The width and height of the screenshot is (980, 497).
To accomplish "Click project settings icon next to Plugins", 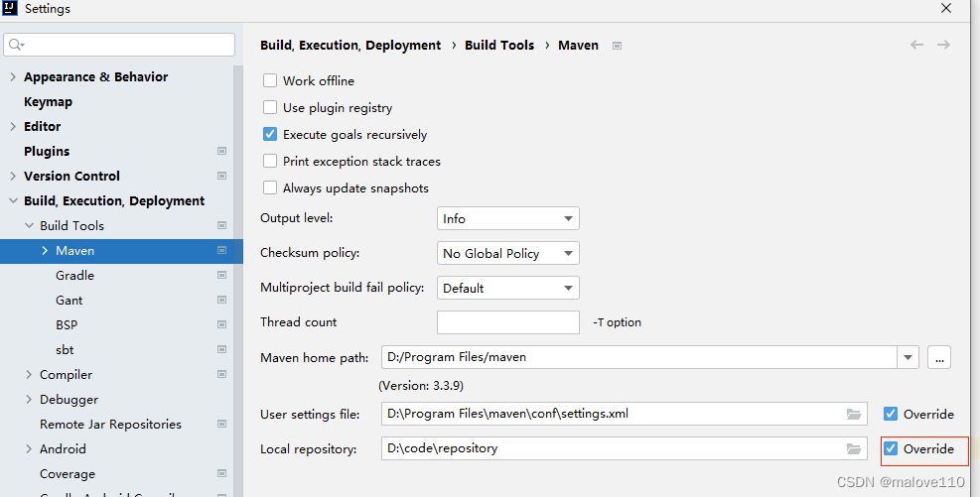I will click(221, 151).
